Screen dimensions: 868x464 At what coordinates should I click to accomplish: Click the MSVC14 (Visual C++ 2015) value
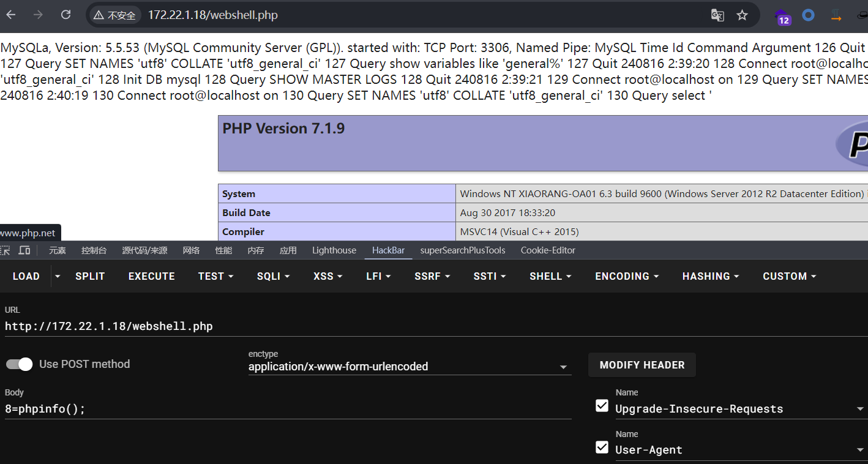(x=519, y=232)
